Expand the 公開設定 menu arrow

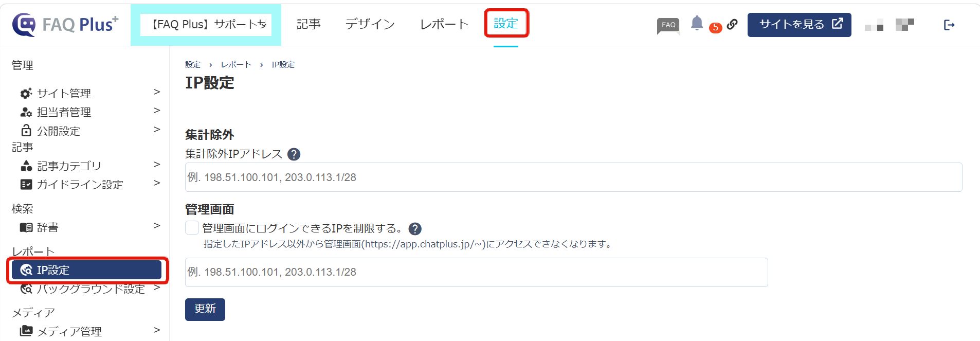point(157,130)
